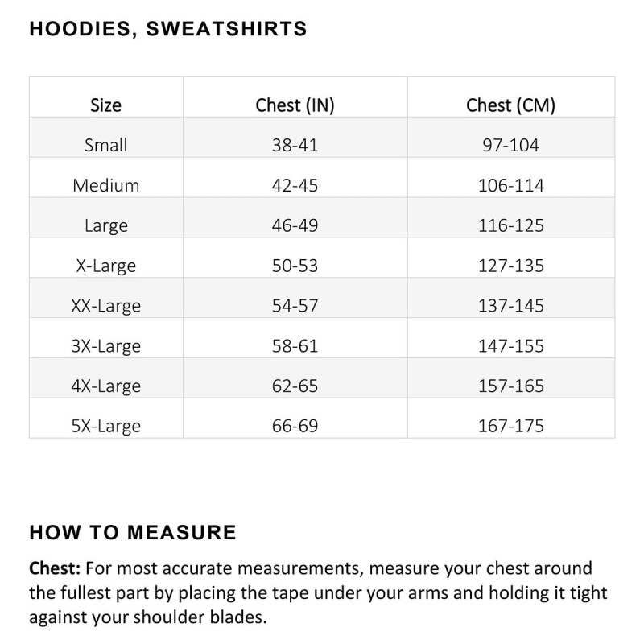Select the Small size row label

(x=106, y=146)
